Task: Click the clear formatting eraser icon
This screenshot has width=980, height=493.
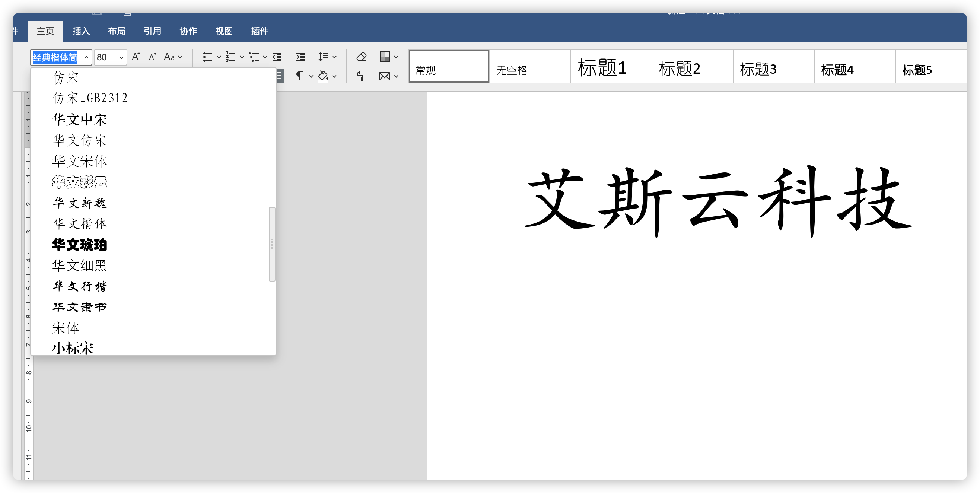Action: pos(361,56)
